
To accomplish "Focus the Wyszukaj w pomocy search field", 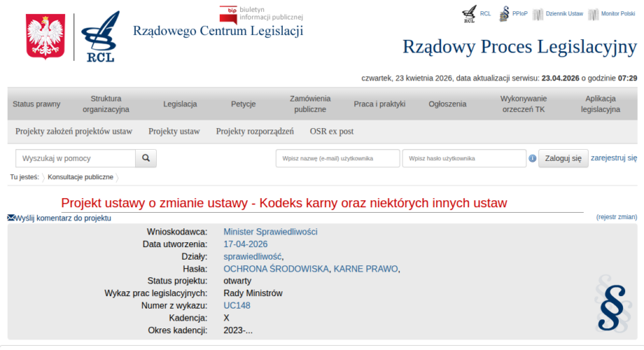I will 76,158.
